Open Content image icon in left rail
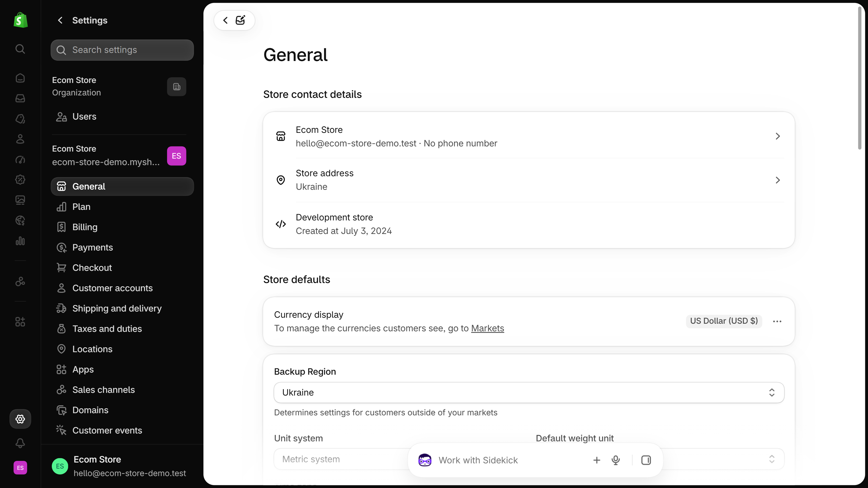 pyautogui.click(x=20, y=200)
